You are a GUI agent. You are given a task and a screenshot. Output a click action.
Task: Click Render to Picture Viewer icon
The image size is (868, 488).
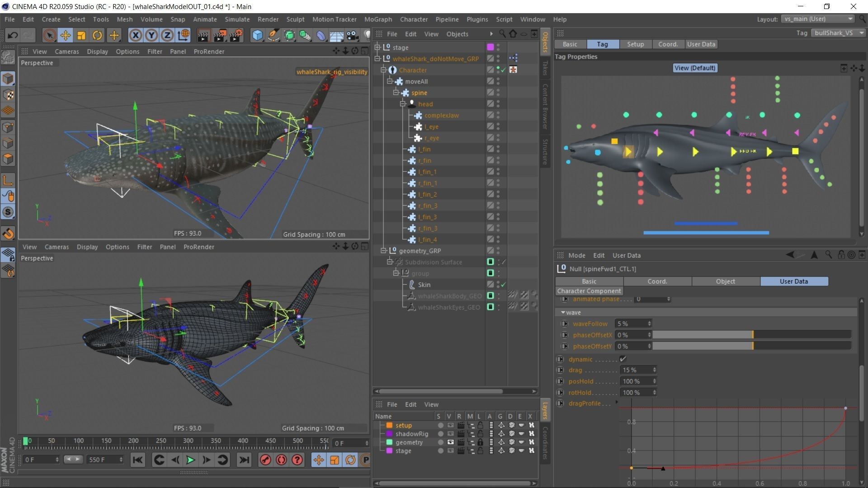click(x=220, y=35)
